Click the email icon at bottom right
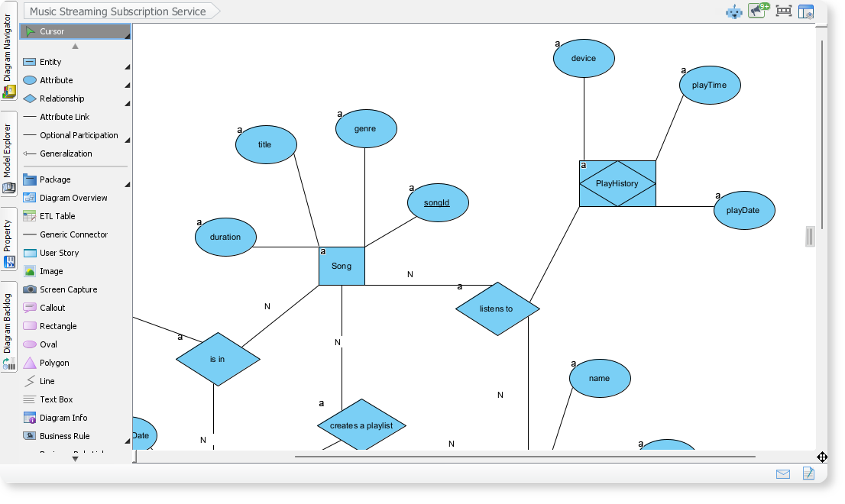 click(782, 474)
